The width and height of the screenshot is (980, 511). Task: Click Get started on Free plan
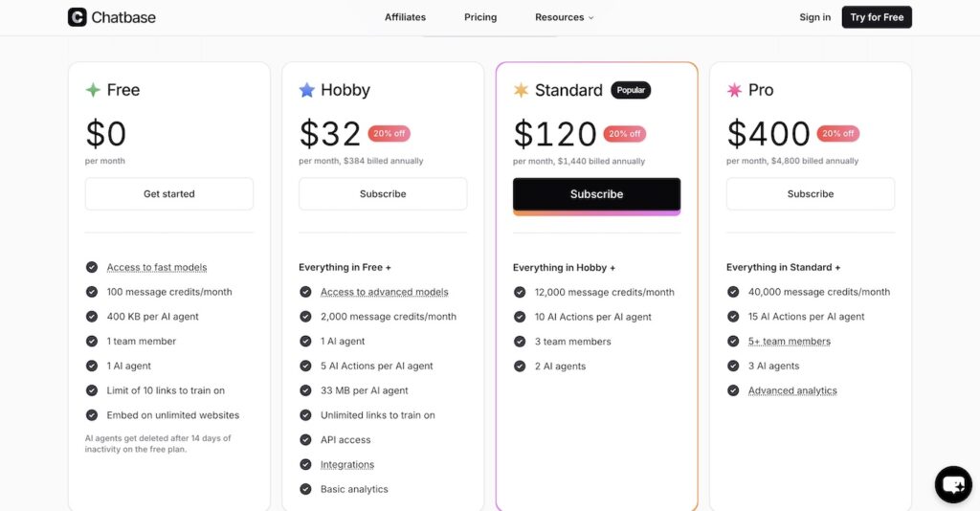pos(169,193)
